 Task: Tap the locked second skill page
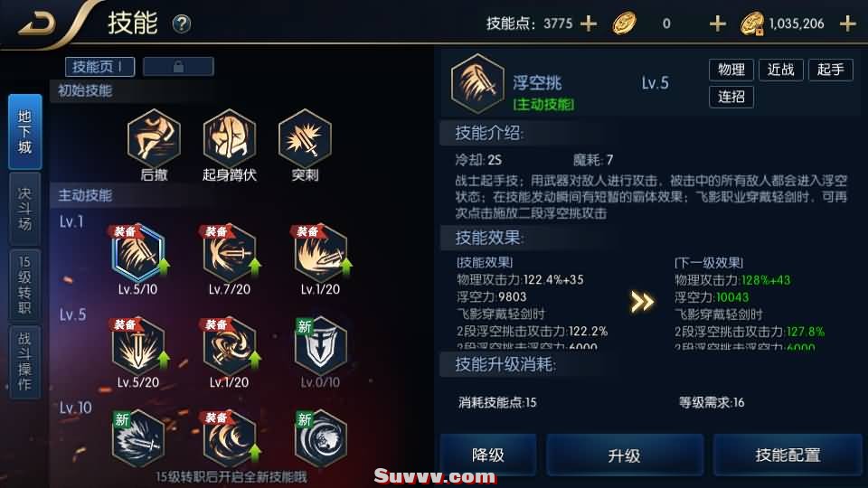coord(178,67)
